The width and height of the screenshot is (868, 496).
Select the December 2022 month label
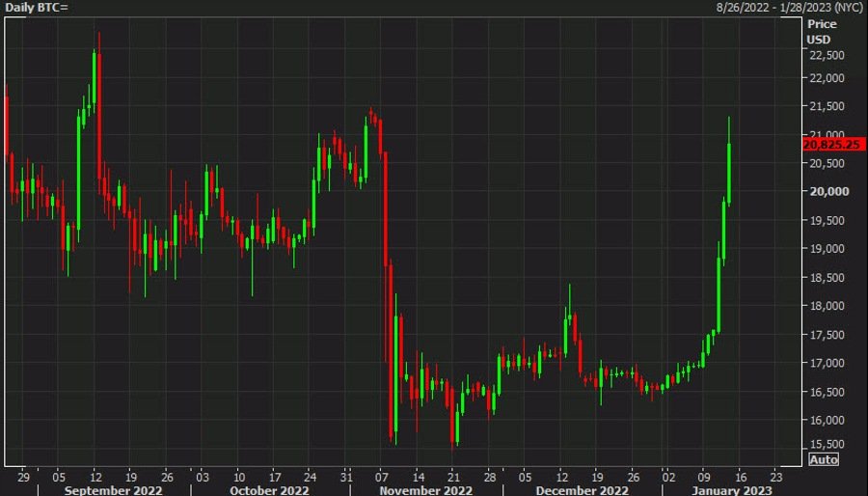(578, 489)
